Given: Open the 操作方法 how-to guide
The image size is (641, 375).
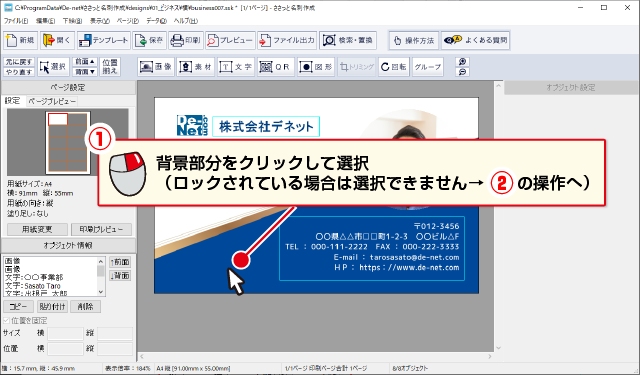Looking at the screenshot, I should click(414, 40).
